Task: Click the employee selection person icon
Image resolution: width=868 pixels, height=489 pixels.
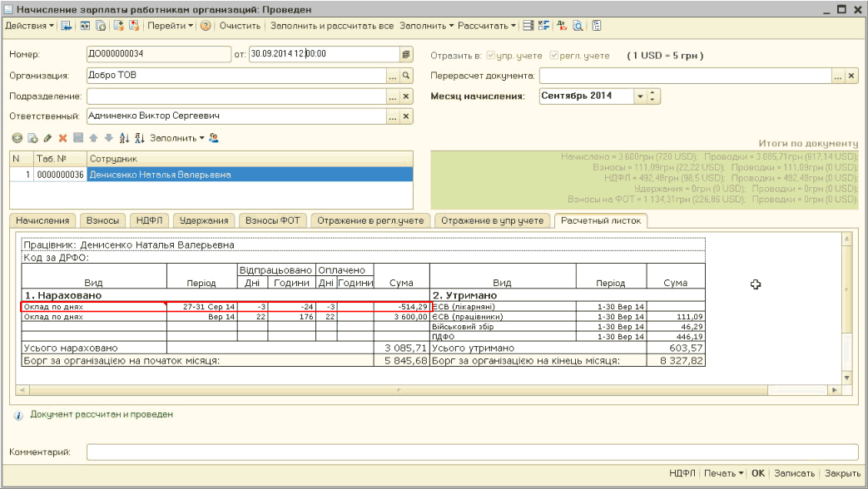Action: (x=214, y=138)
